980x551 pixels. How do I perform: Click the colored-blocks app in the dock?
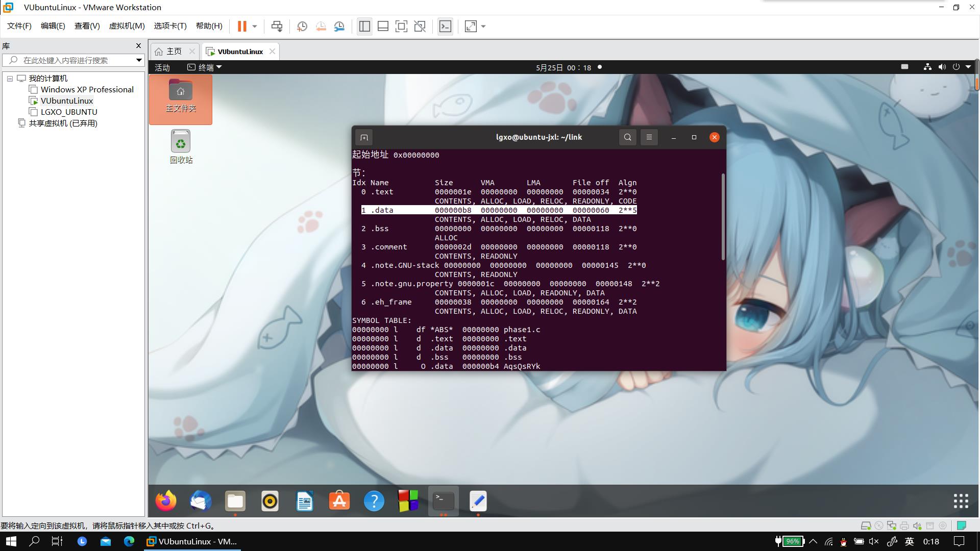coord(408,501)
